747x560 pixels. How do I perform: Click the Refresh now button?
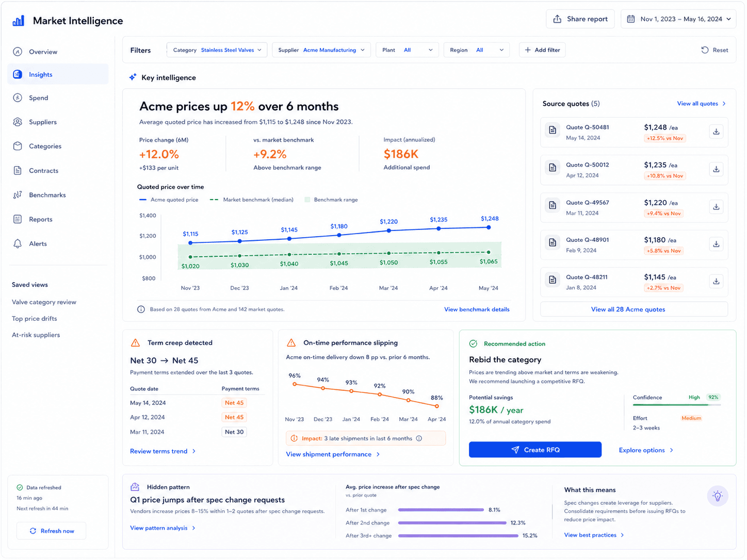pos(52,531)
